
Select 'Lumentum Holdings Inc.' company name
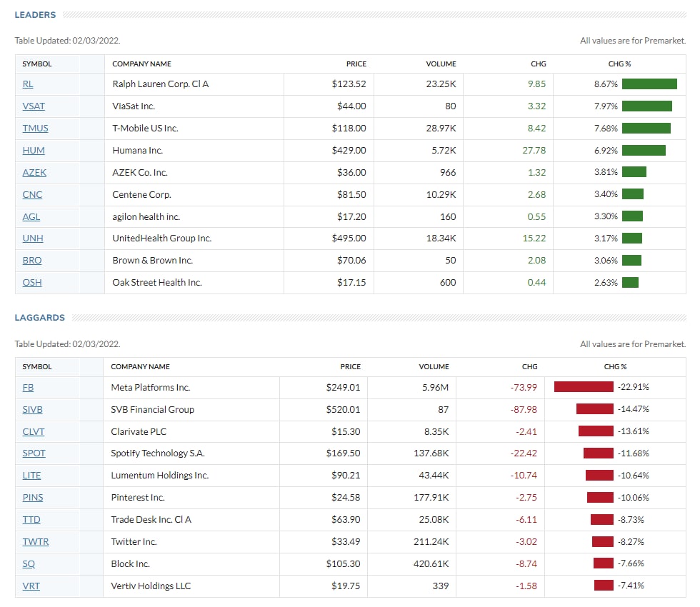tap(160, 476)
